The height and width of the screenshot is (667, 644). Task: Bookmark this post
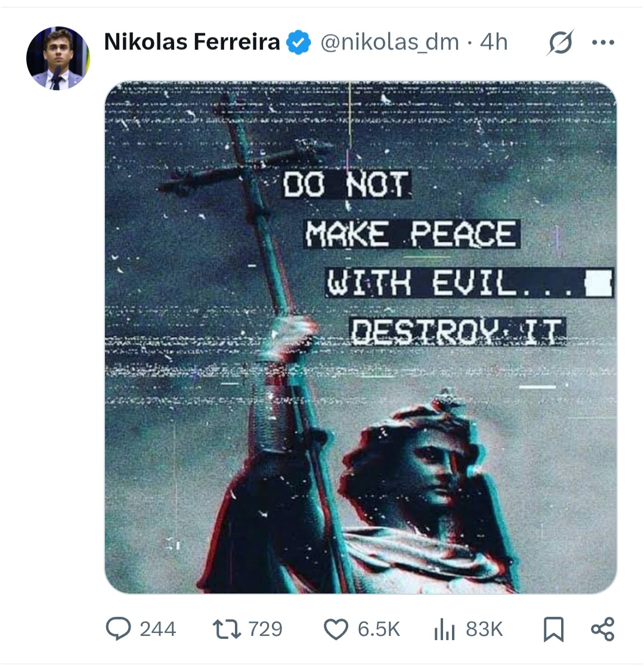tap(553, 629)
